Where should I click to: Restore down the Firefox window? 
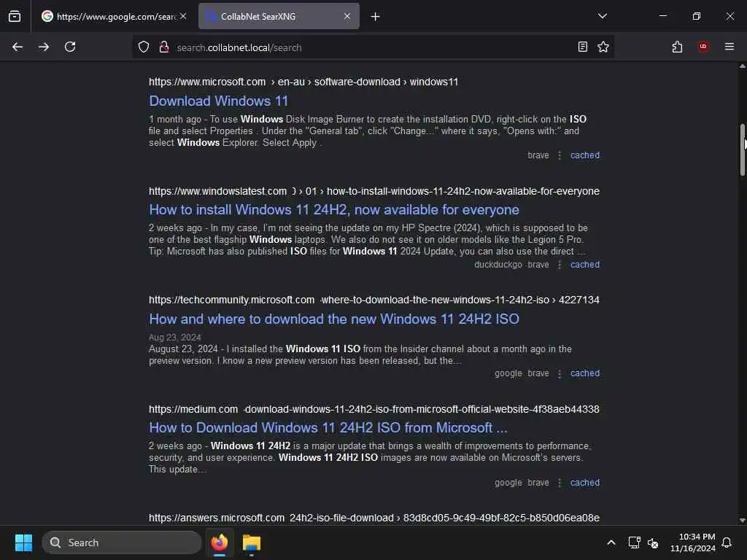696,16
